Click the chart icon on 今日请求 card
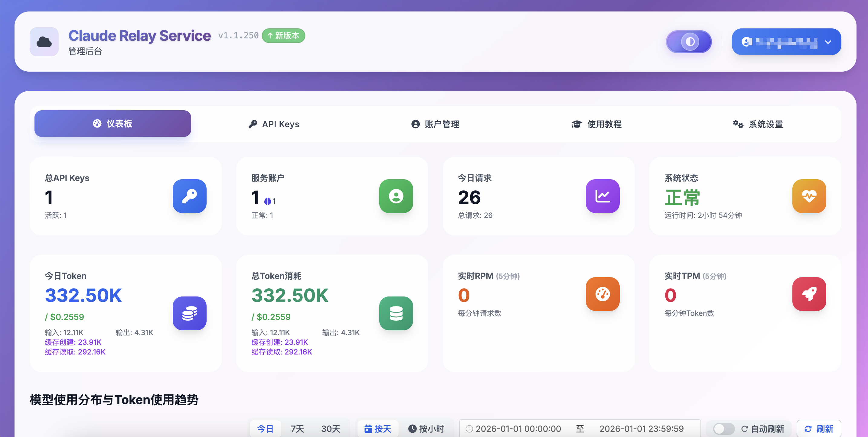 [603, 196]
